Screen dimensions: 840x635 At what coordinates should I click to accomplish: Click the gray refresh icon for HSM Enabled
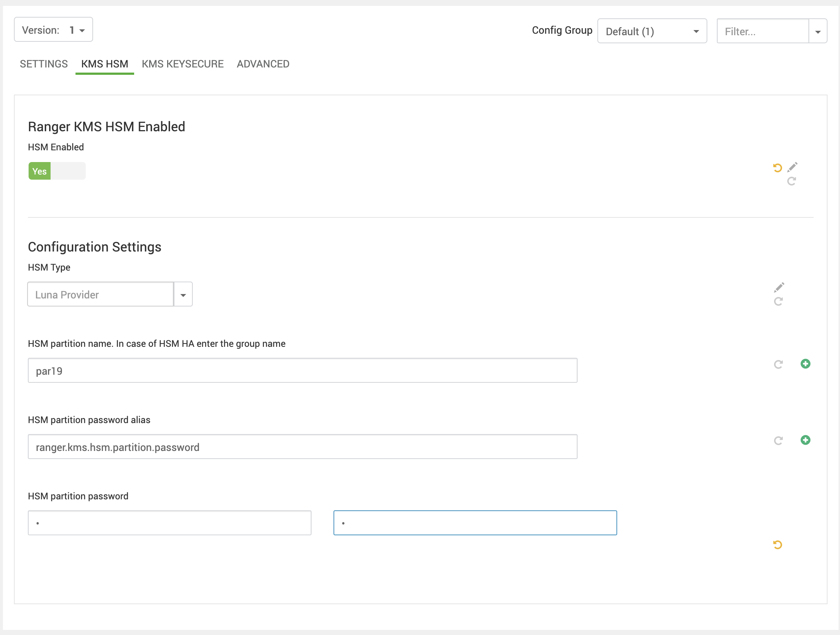791,181
